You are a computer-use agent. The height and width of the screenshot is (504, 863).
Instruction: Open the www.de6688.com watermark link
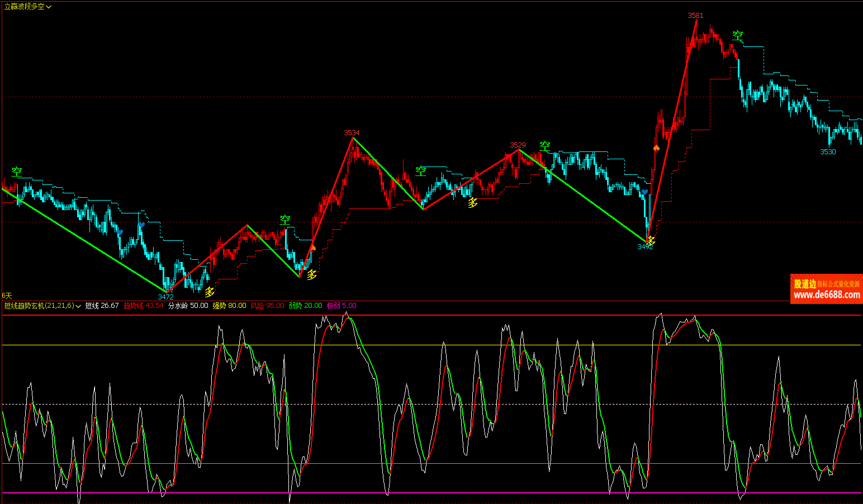click(x=827, y=295)
